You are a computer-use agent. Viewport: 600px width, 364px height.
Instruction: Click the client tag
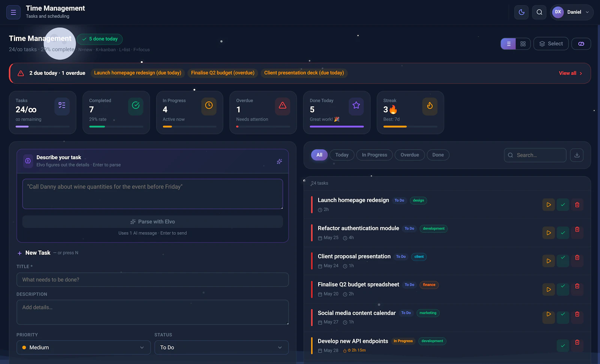pos(419,257)
